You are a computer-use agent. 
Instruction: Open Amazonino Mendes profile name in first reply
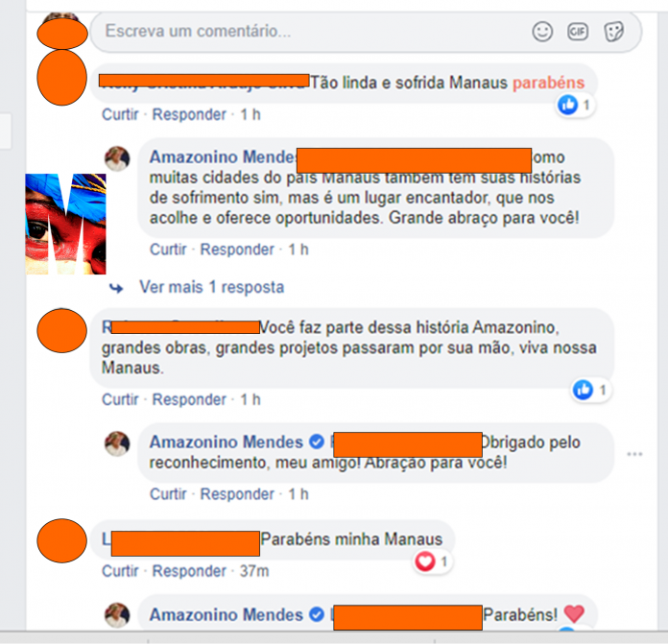223,157
